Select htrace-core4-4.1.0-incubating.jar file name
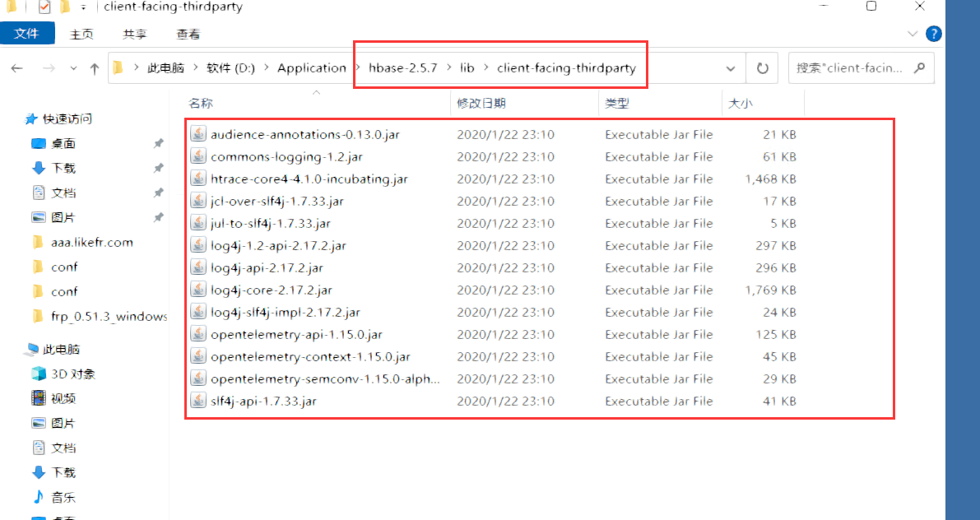 309,179
